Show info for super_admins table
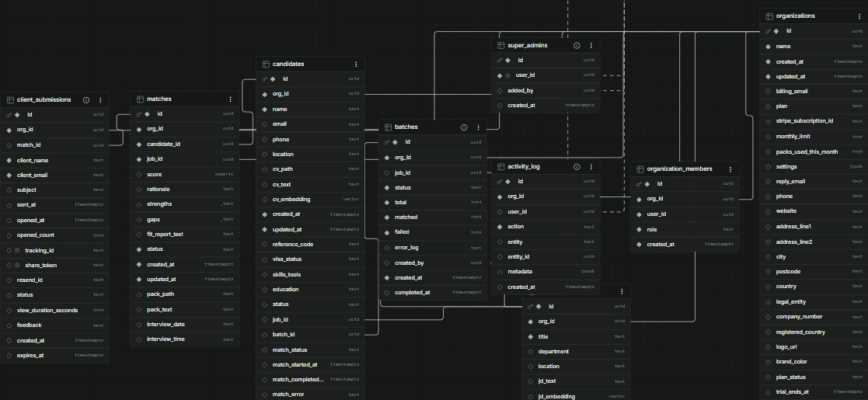The width and height of the screenshot is (868, 400). 577,45
